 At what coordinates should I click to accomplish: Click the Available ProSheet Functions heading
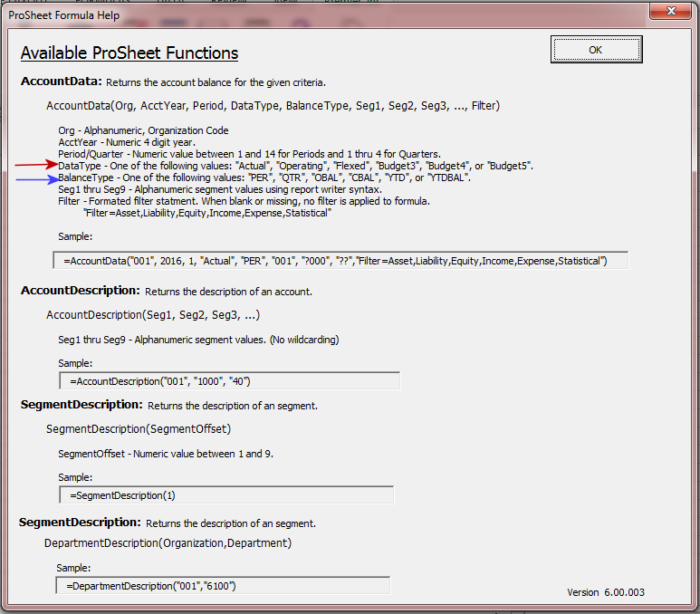pos(129,53)
